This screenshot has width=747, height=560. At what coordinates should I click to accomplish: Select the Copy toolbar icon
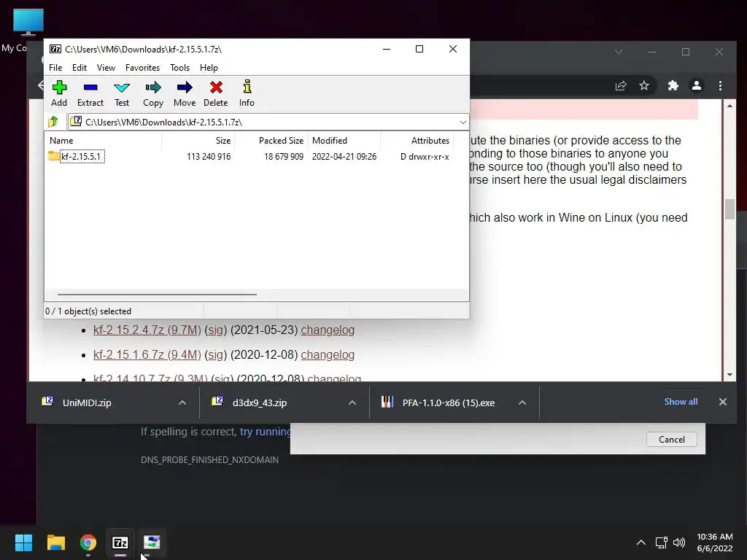[x=153, y=93]
